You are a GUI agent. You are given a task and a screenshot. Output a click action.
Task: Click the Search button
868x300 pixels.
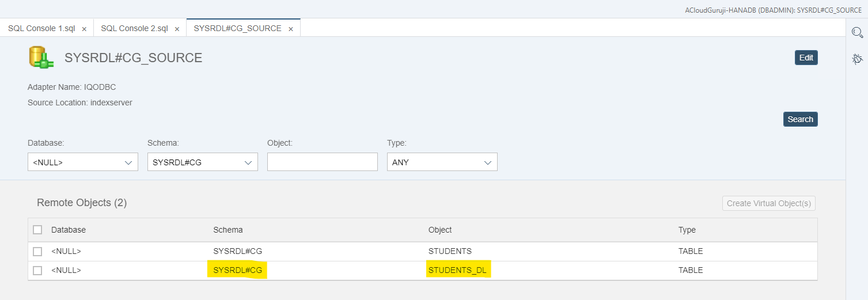point(800,119)
